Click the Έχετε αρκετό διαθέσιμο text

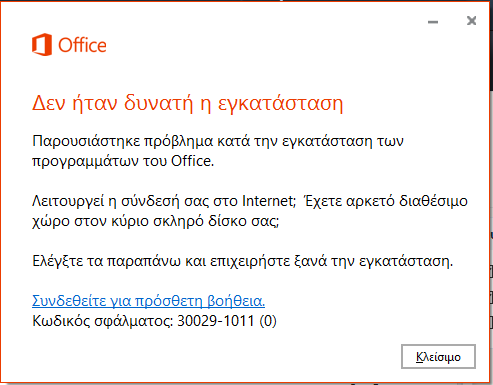pos(386,201)
